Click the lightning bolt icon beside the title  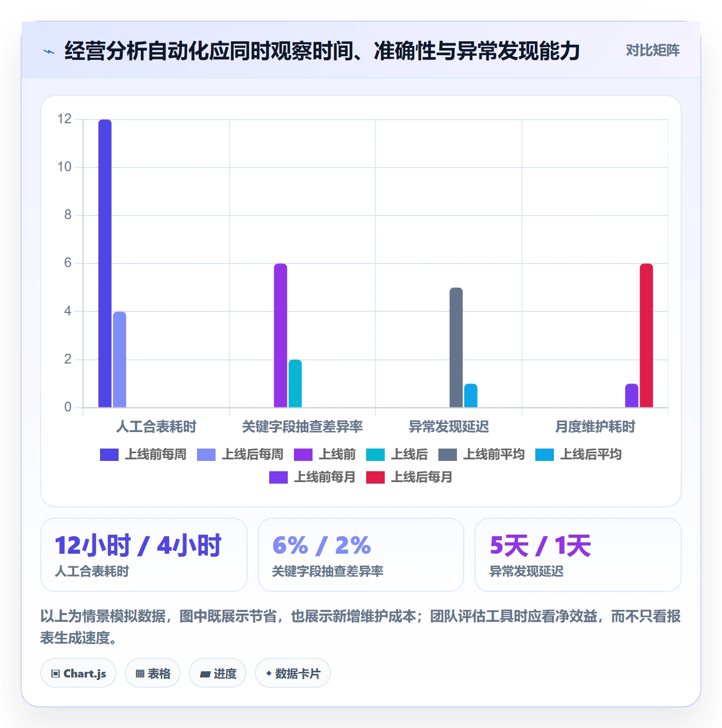[49, 52]
